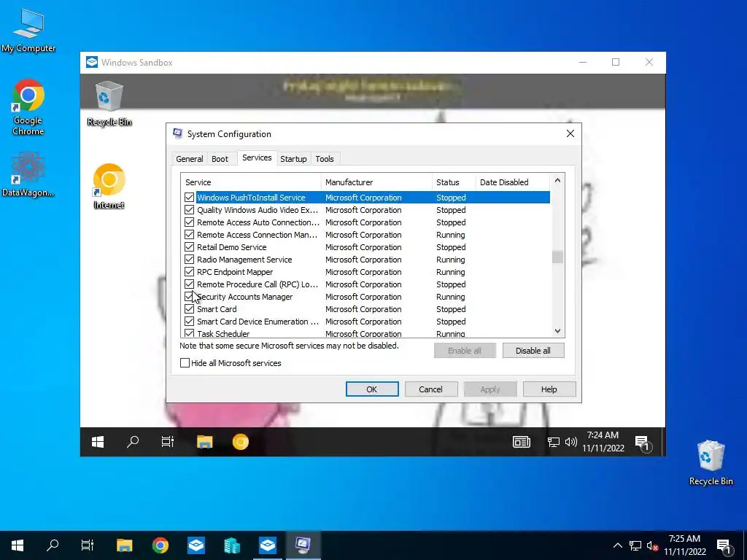
Task: Switch to the General tab
Action: coord(190,158)
